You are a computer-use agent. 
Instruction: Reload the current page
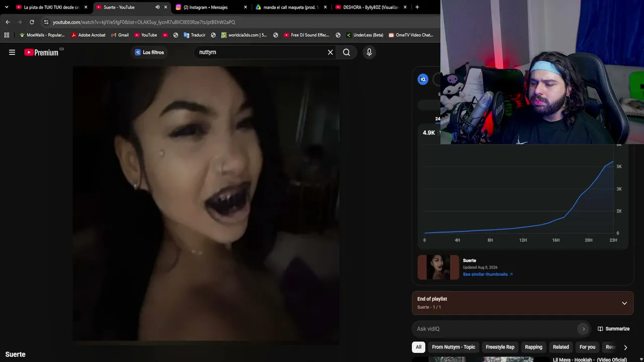[32, 22]
